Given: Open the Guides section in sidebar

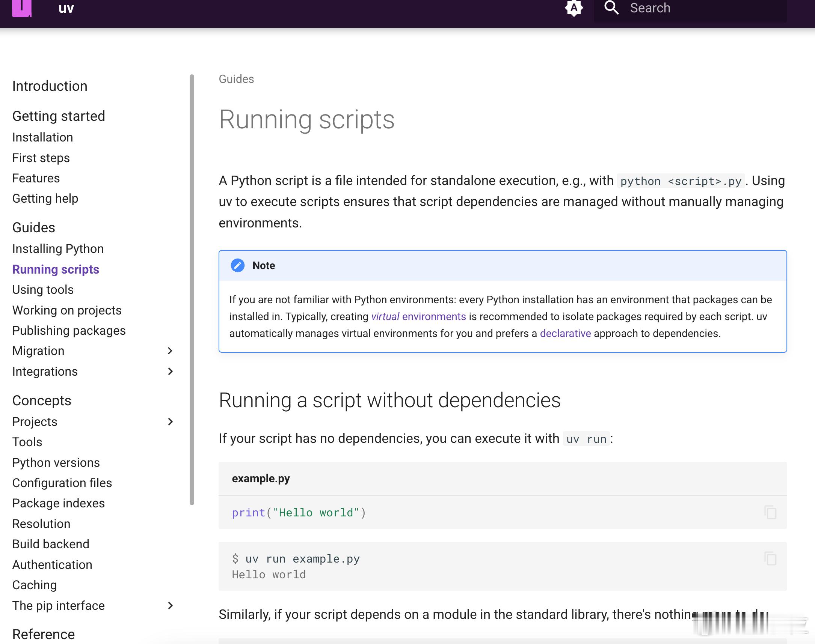Looking at the screenshot, I should (33, 228).
